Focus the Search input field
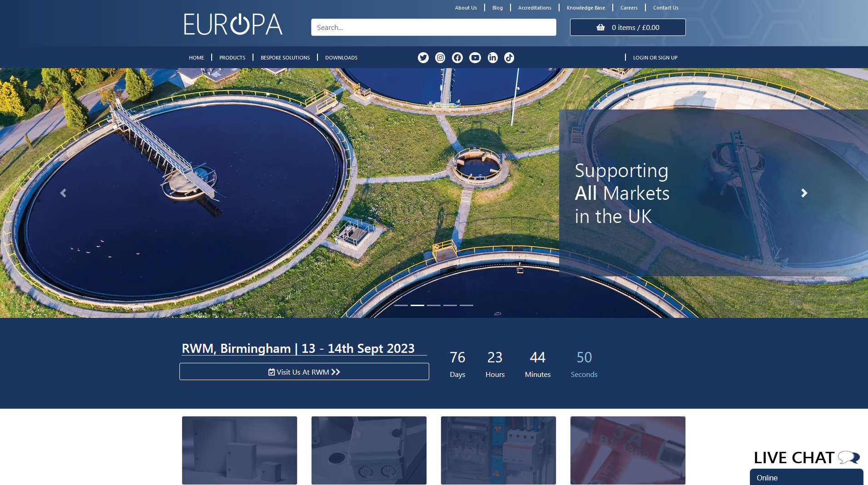This screenshot has height=485, width=868. (433, 27)
